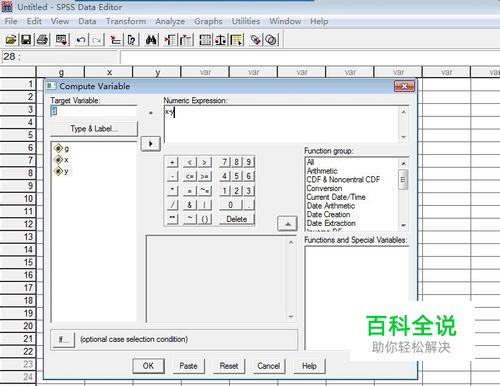Click the Open File toolbar icon
The width and height of the screenshot is (500, 386).
pos(11,40)
